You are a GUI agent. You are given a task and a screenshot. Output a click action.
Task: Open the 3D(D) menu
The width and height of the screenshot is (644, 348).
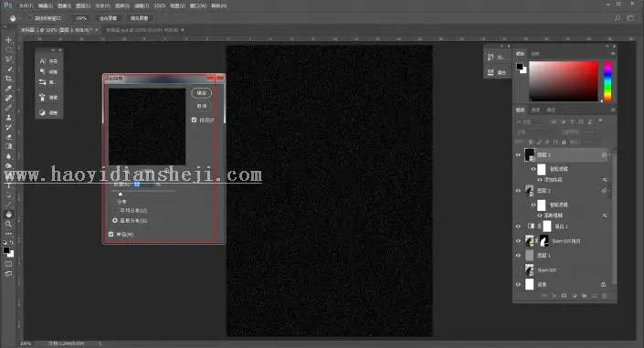click(160, 5)
